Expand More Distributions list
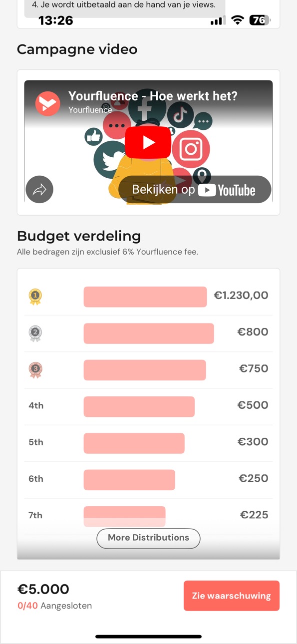This screenshot has width=297, height=644. tap(148, 538)
